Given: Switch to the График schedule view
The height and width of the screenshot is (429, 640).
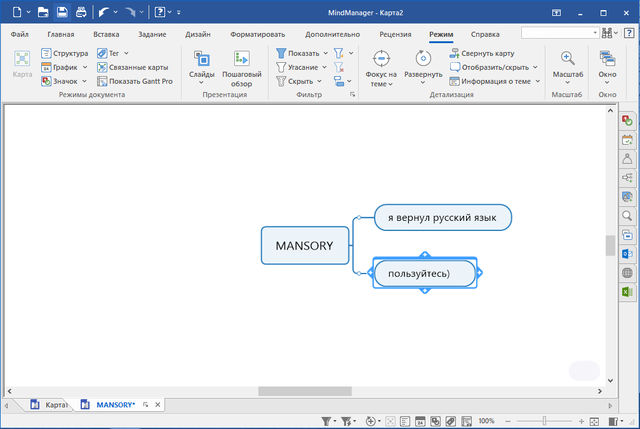Looking at the screenshot, I should (60, 67).
